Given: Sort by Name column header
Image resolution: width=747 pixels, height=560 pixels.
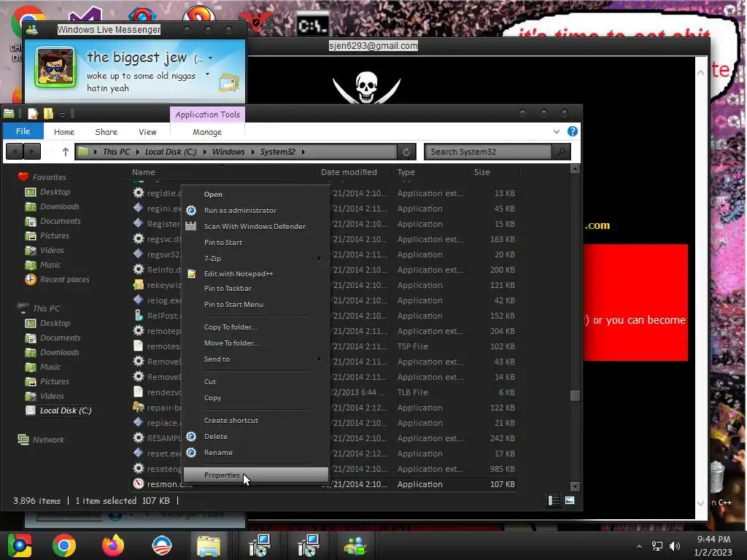Looking at the screenshot, I should tap(144, 172).
